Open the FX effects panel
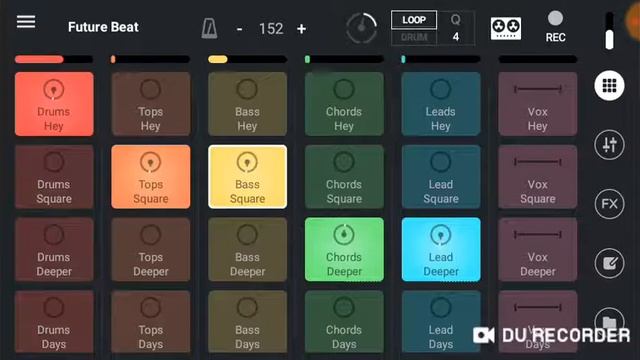 tap(609, 204)
